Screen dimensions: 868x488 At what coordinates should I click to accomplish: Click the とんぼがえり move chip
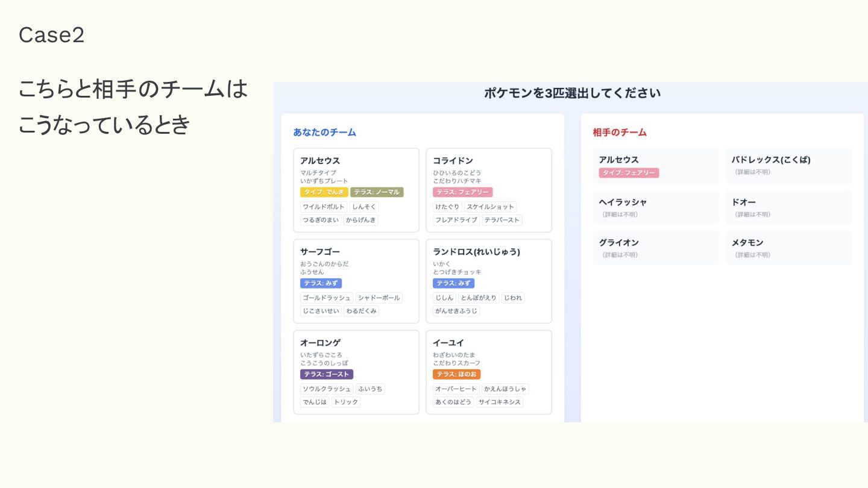tap(479, 298)
